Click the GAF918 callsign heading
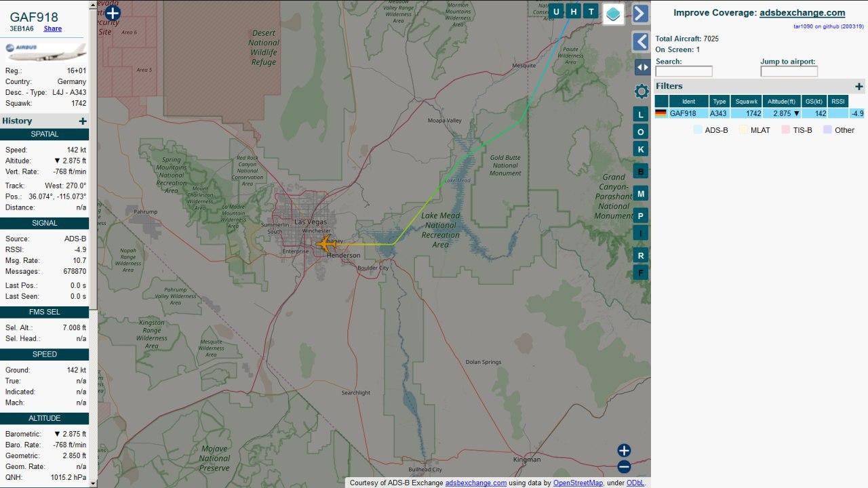The height and width of the screenshot is (488, 868). (x=34, y=17)
